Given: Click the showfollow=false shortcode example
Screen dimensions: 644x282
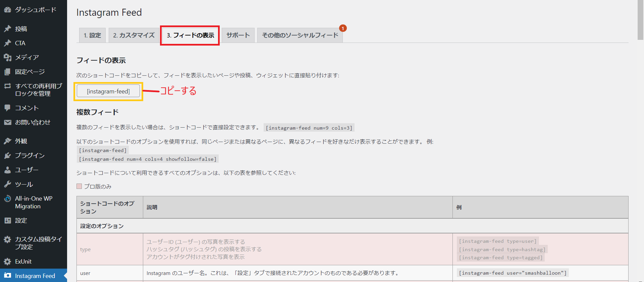Looking at the screenshot, I should click(x=148, y=159).
